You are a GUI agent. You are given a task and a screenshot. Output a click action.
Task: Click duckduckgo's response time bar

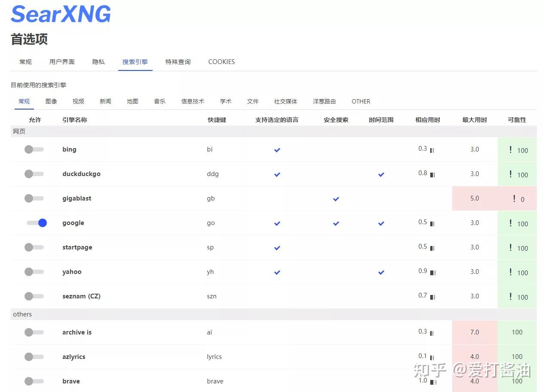click(x=432, y=175)
